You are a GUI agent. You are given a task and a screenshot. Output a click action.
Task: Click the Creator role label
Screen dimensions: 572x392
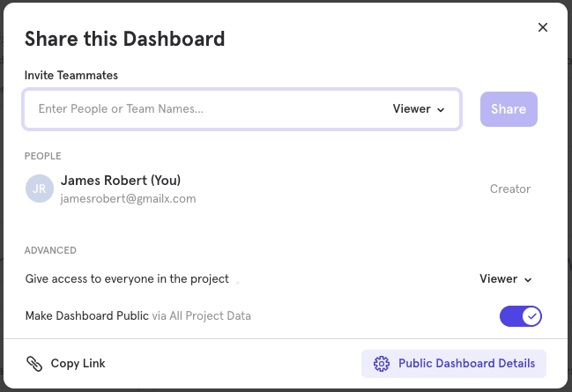coord(510,189)
